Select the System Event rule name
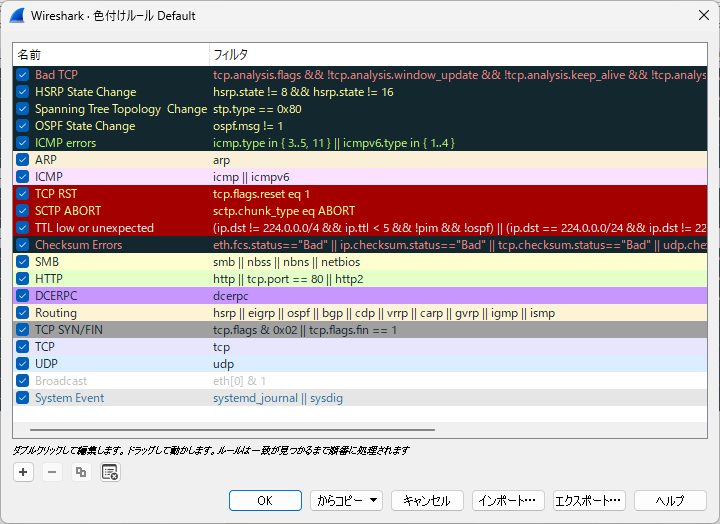The image size is (720, 524). (x=69, y=398)
